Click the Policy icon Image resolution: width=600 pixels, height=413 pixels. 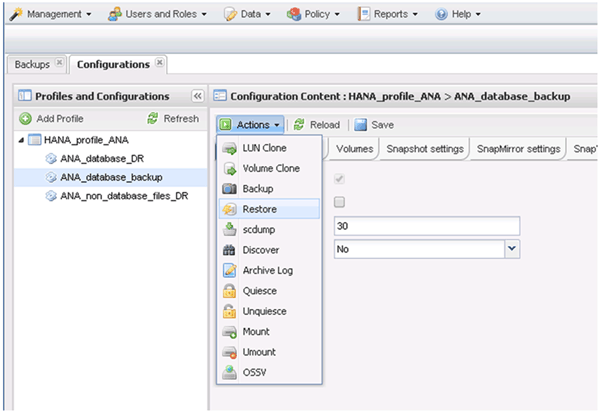294,15
